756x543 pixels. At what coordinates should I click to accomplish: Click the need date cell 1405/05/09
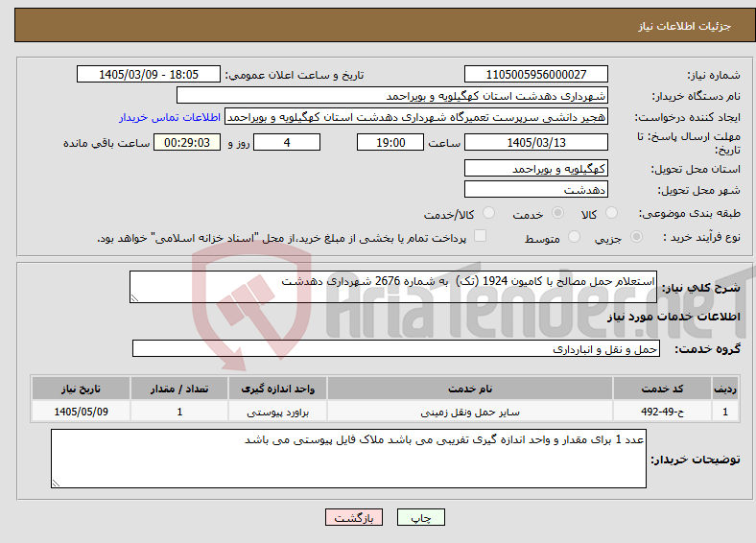81,412
